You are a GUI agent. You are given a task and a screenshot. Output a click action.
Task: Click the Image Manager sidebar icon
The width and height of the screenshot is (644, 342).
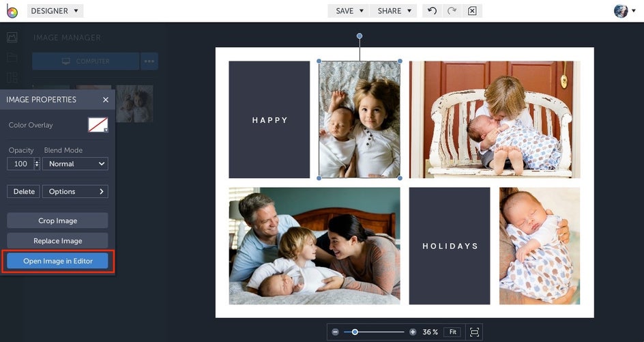tap(12, 38)
